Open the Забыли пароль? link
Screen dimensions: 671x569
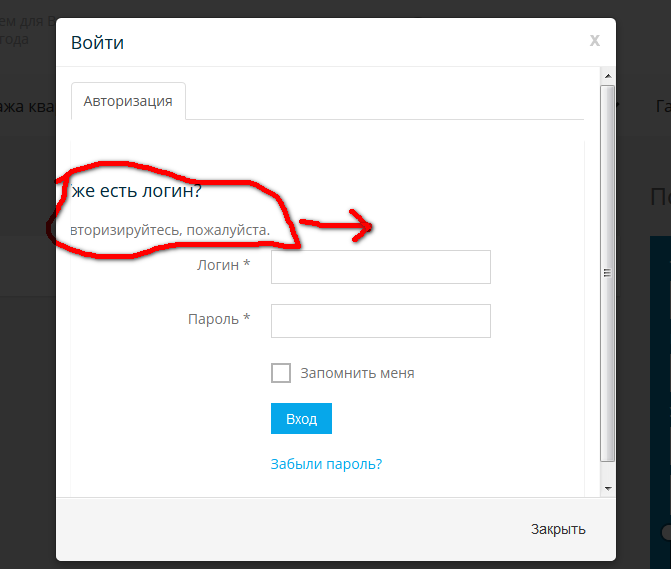(x=326, y=464)
